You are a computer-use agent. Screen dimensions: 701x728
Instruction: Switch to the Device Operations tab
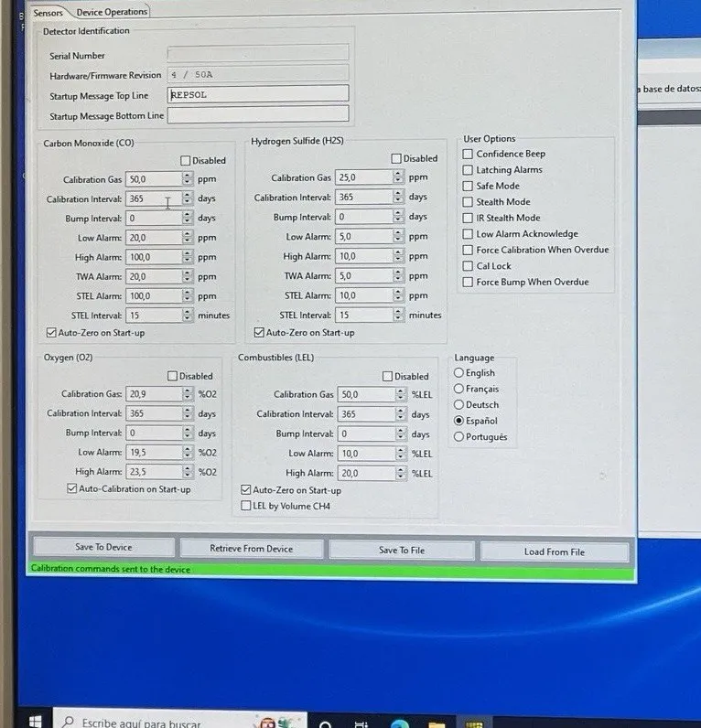(112, 12)
